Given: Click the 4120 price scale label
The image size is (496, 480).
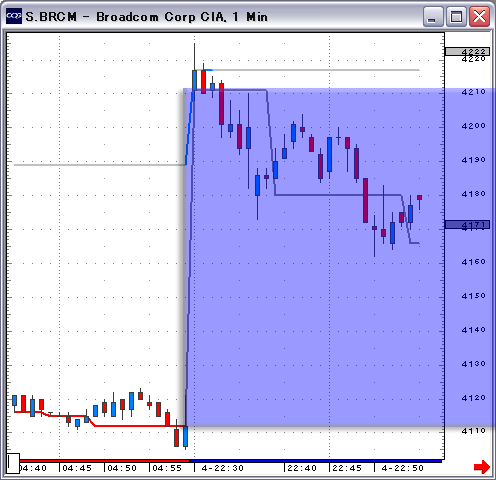Looking at the screenshot, I should click(473, 398).
